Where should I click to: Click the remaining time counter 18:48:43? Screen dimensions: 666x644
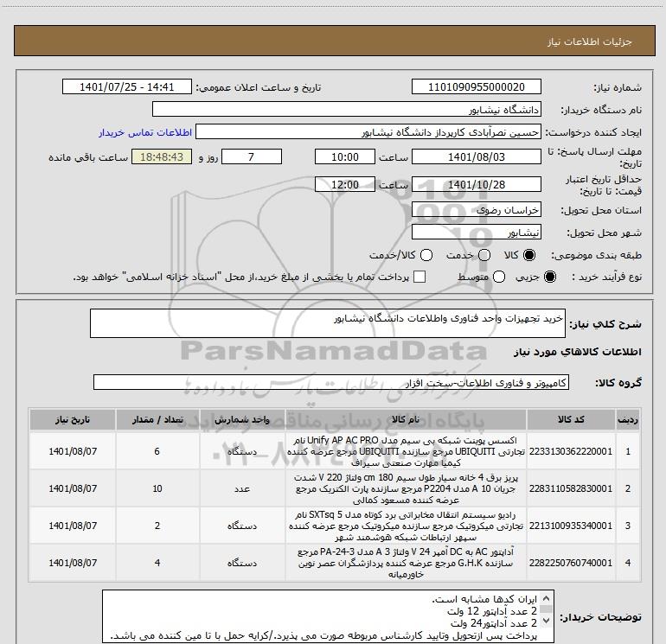click(x=162, y=157)
